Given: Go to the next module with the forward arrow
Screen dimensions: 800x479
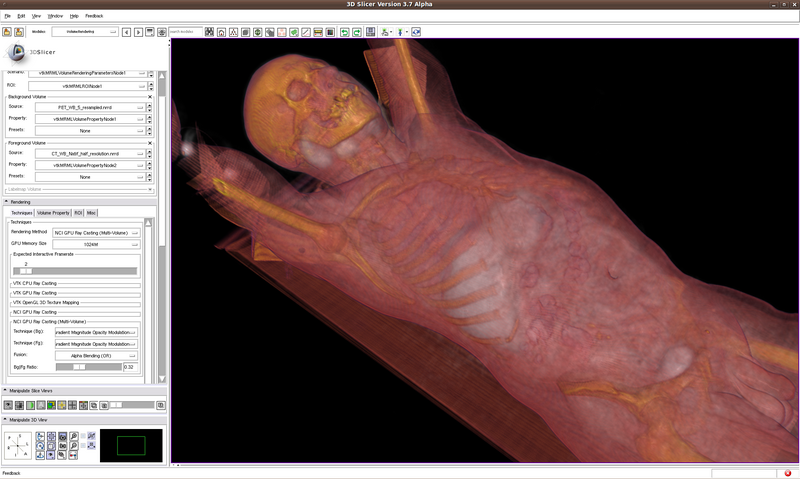Looking at the screenshot, I should pos(139,32).
